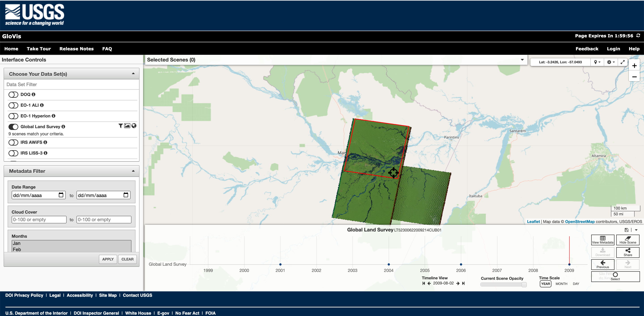Open the Help menu item
Screen dimensions: 644x316
pos(634,49)
